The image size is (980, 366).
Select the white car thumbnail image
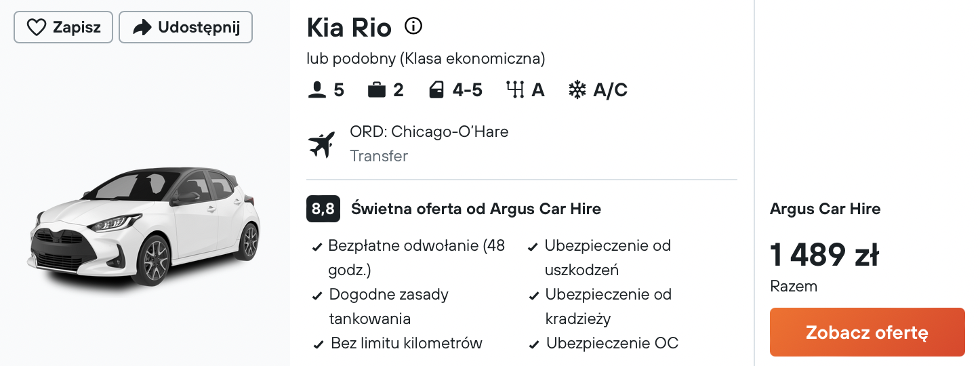tap(145, 224)
